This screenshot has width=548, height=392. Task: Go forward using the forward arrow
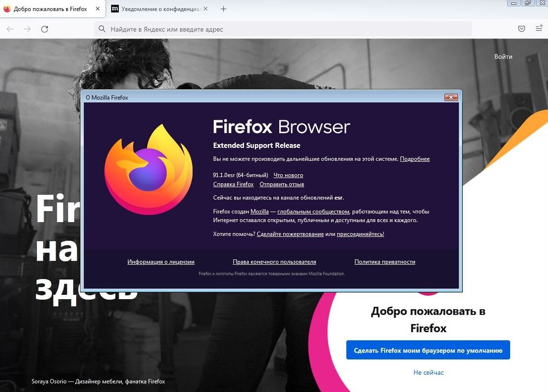[x=27, y=29]
